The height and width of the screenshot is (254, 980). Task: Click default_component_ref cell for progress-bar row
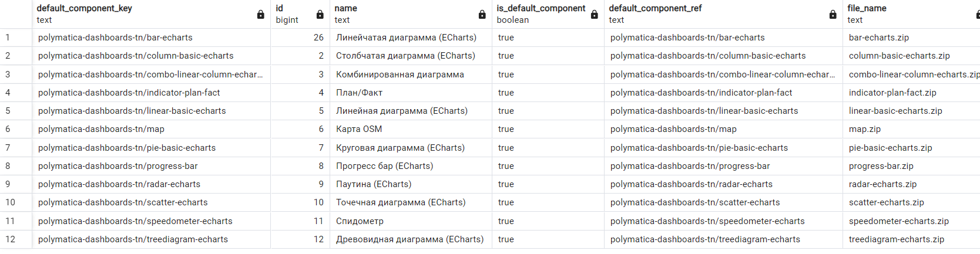(x=690, y=166)
